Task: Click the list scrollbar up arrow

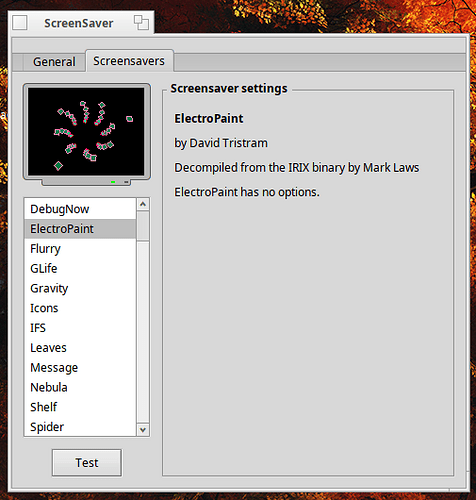Action: pos(143,204)
